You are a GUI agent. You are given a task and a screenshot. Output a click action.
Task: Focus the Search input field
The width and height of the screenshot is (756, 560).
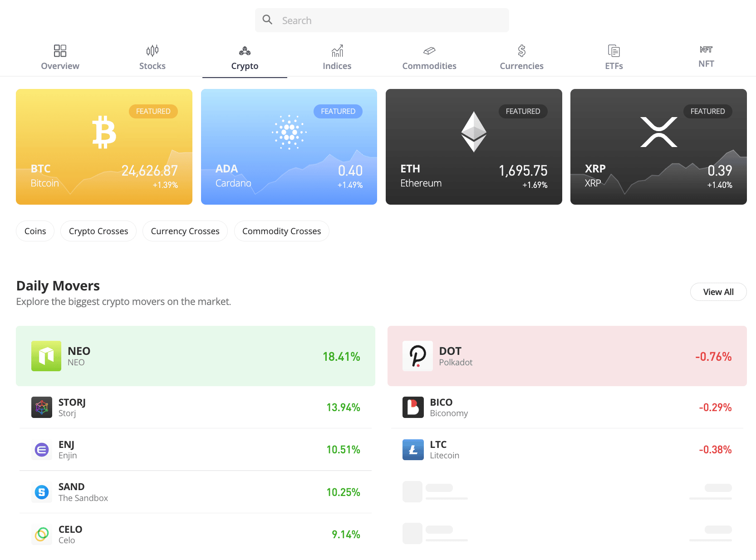(x=382, y=20)
